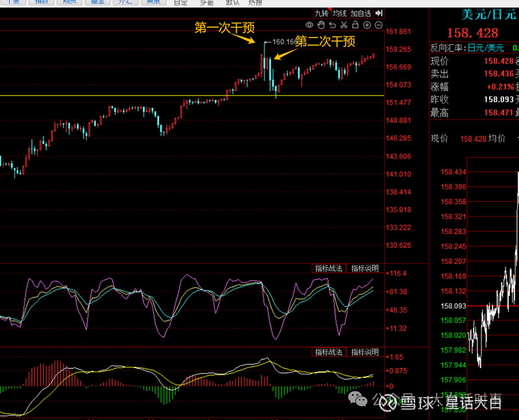Click the scissors cut icon

pyautogui.click(x=344, y=25)
